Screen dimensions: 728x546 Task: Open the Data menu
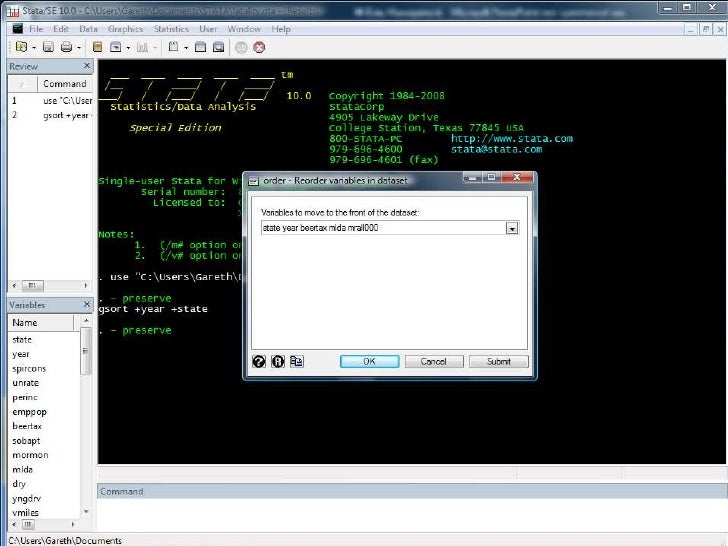tap(88, 29)
